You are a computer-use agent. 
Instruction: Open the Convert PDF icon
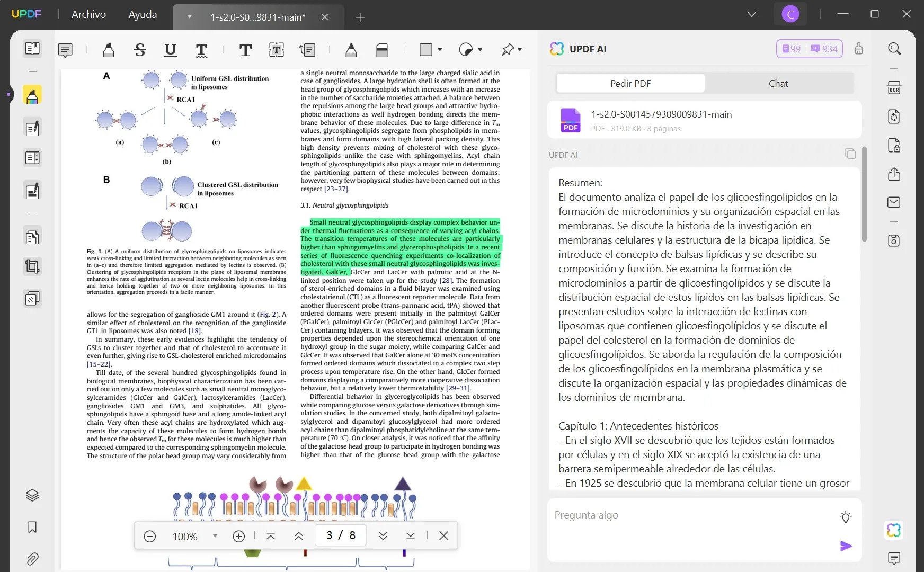pos(894,117)
